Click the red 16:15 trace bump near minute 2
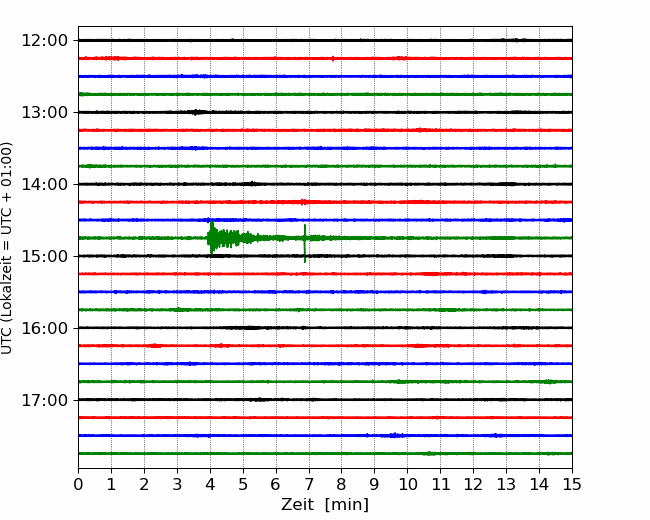The image size is (650, 520). coord(155,345)
